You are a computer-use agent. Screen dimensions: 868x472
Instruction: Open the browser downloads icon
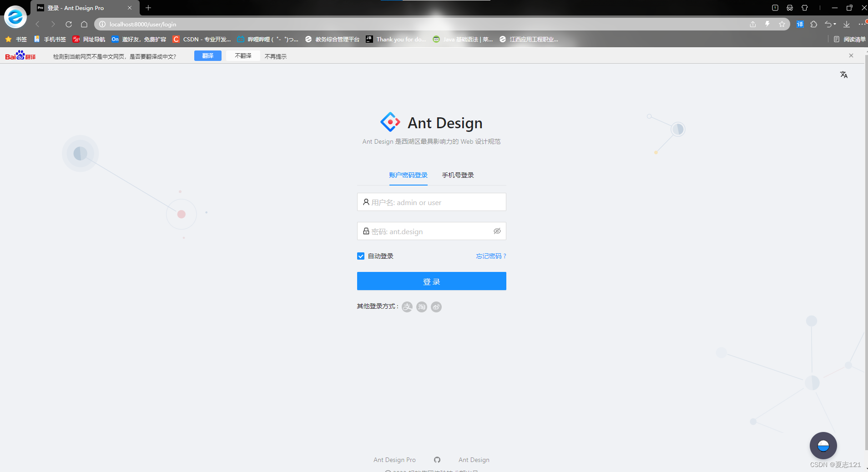pyautogui.click(x=846, y=24)
